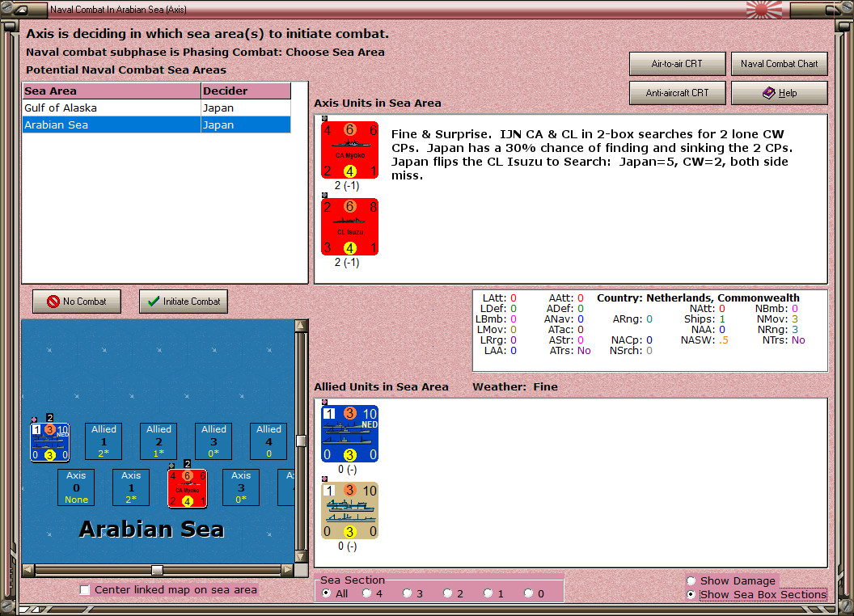Image resolution: width=854 pixels, height=616 pixels.
Task: Click the Initiate Combat button
Action: pos(184,302)
